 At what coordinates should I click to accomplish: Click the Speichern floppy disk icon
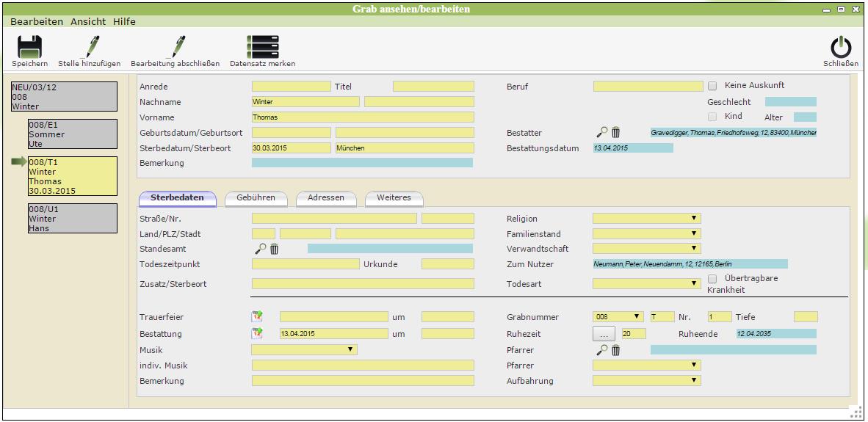29,48
